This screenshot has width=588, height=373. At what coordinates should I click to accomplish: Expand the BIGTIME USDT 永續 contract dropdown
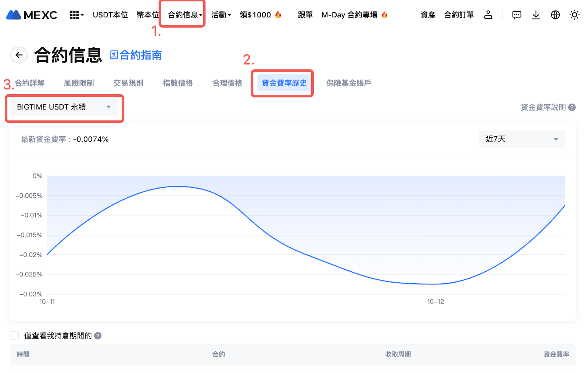coord(64,107)
